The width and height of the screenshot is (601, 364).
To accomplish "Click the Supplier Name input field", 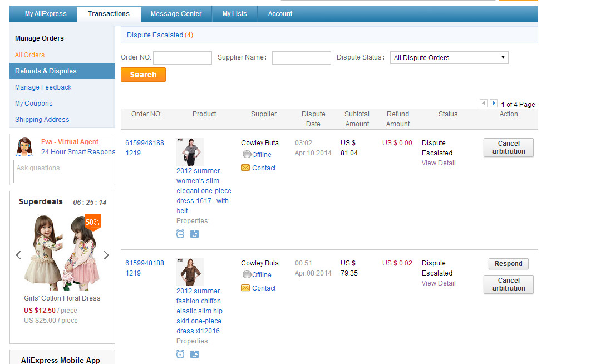I will pos(301,58).
